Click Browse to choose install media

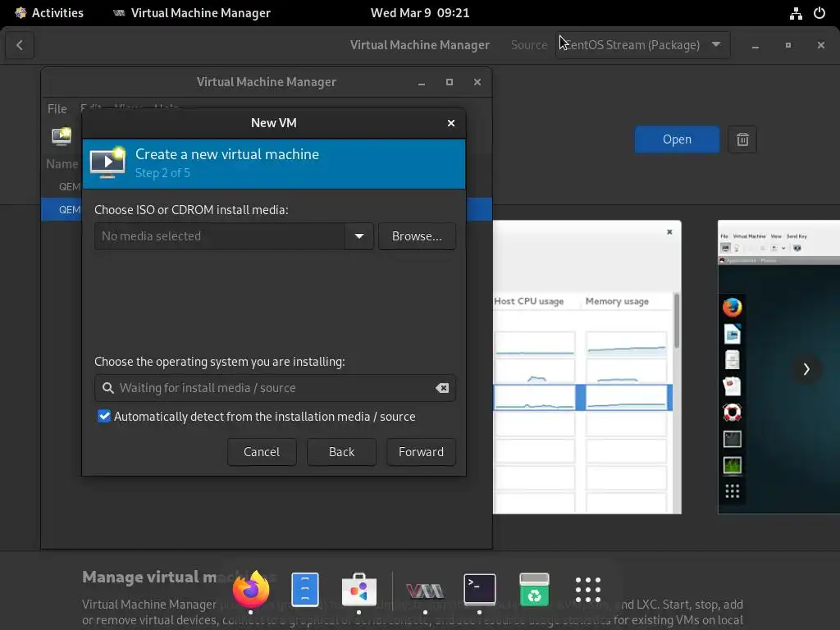pos(417,236)
